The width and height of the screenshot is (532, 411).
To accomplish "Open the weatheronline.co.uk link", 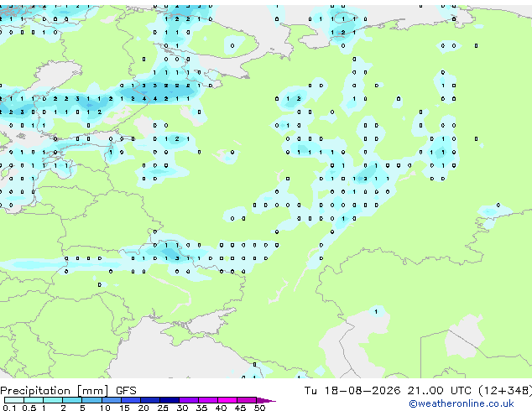I will [462, 403].
